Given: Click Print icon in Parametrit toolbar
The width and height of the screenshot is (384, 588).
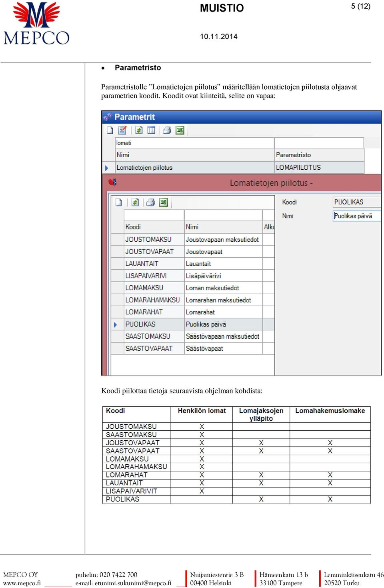Looking at the screenshot, I should coord(167,130).
